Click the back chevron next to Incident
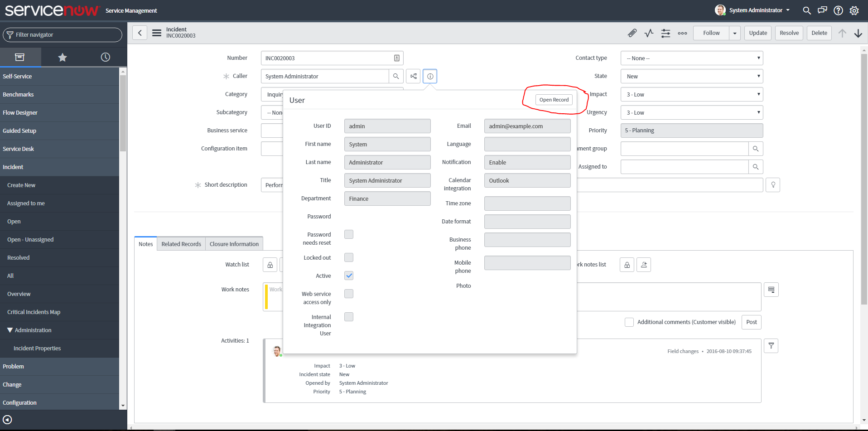This screenshot has height=431, width=868. tap(140, 33)
